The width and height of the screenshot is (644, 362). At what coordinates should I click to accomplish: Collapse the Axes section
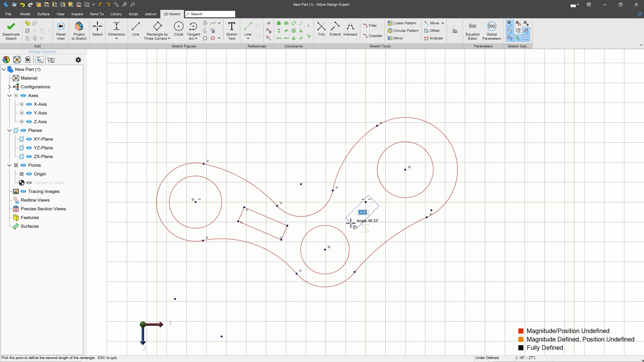pos(10,95)
